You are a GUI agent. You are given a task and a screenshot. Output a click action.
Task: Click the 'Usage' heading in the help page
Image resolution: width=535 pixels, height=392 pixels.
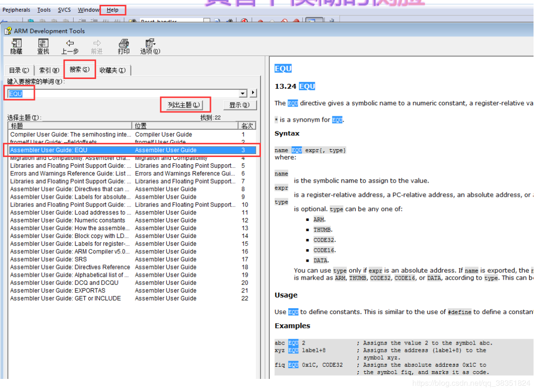click(286, 295)
